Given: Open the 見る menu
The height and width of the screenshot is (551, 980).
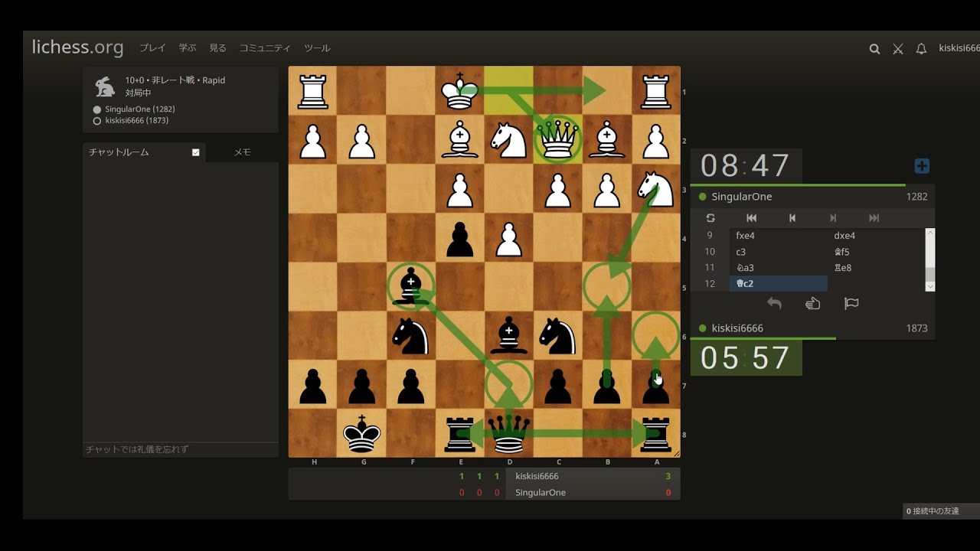Looking at the screenshot, I should (x=218, y=48).
